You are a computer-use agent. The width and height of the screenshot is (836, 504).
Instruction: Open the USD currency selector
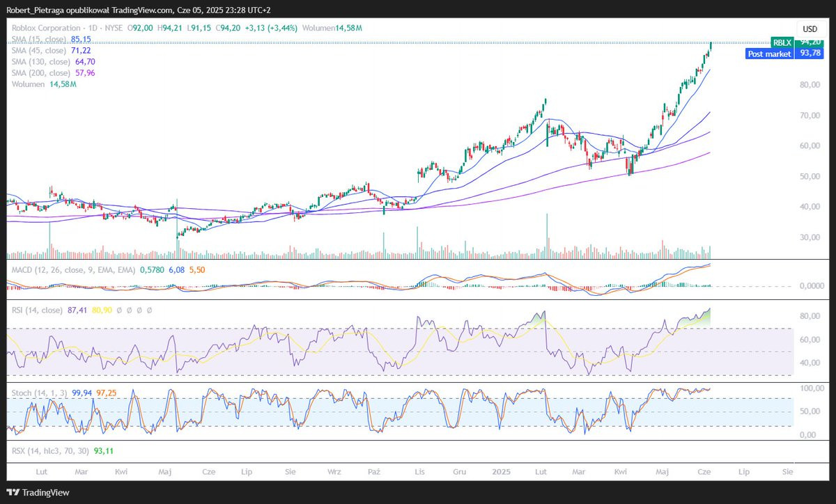810,29
